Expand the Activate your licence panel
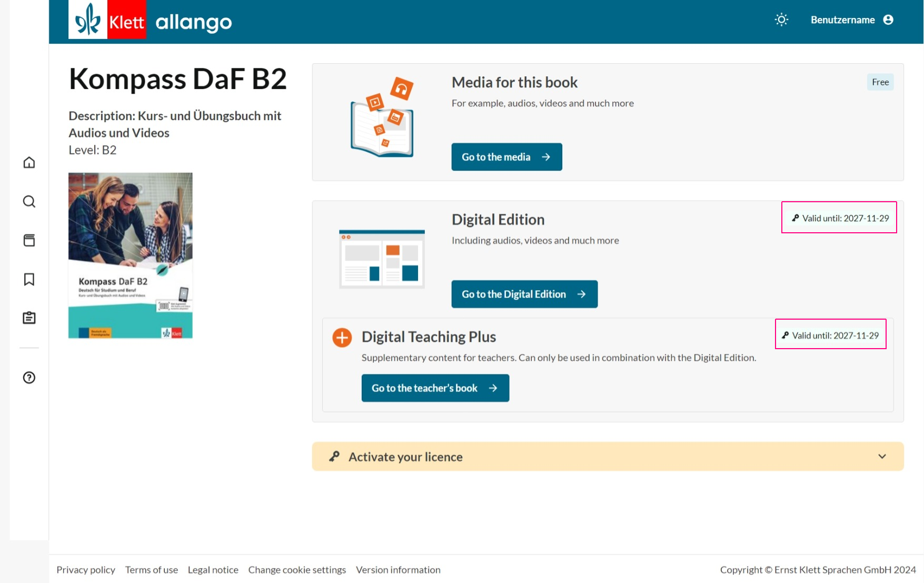This screenshot has height=583, width=924. [608, 457]
